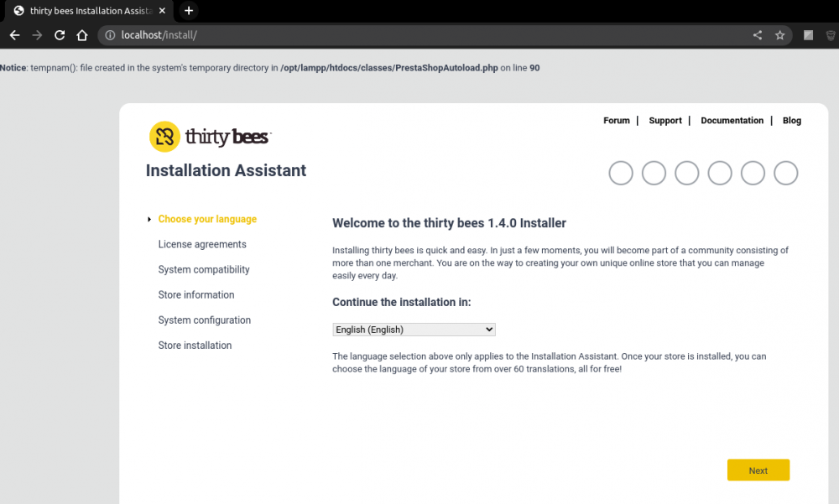The height and width of the screenshot is (504, 839).
Task: Open the Support link
Action: 664,121
